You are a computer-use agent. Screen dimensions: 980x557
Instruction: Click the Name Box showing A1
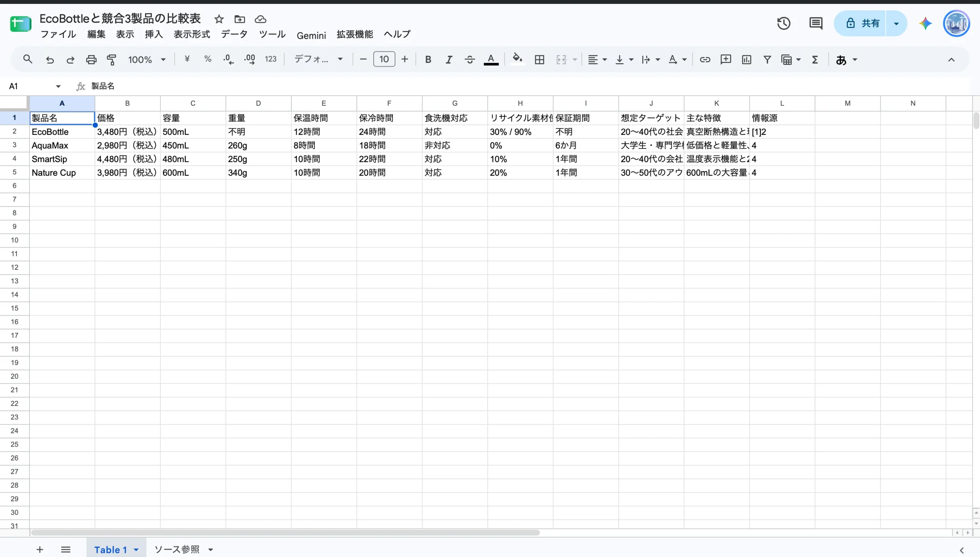[34, 86]
